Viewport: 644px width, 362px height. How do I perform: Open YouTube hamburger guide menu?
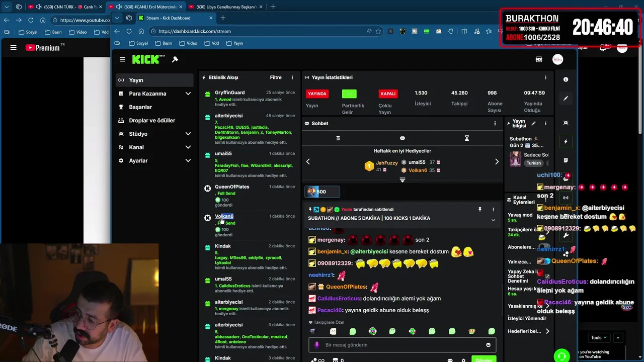coord(14,48)
